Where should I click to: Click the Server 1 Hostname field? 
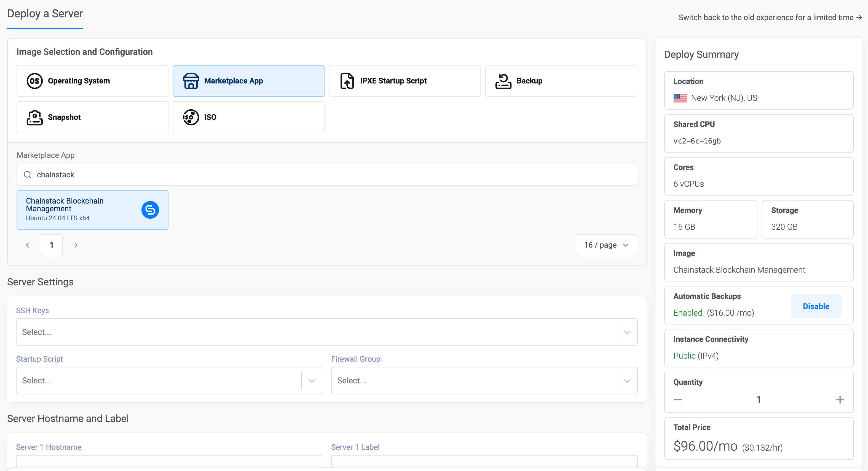[169, 461]
